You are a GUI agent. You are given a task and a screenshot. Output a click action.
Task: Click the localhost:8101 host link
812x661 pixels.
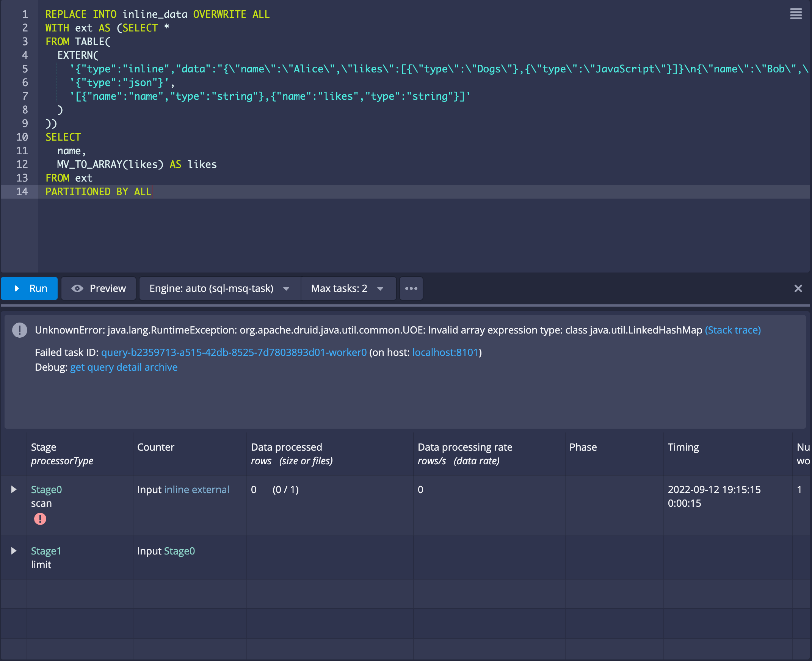point(445,352)
